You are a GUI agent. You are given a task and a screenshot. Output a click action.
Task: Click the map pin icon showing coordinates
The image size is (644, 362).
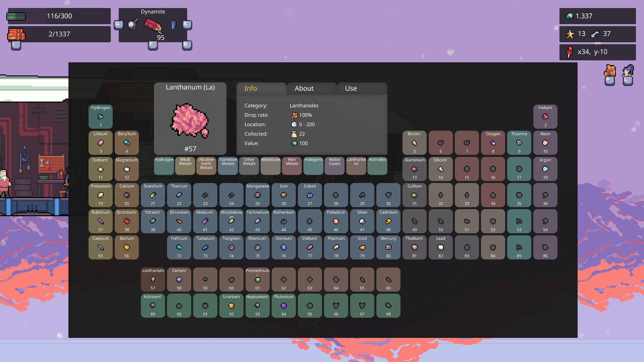570,52
